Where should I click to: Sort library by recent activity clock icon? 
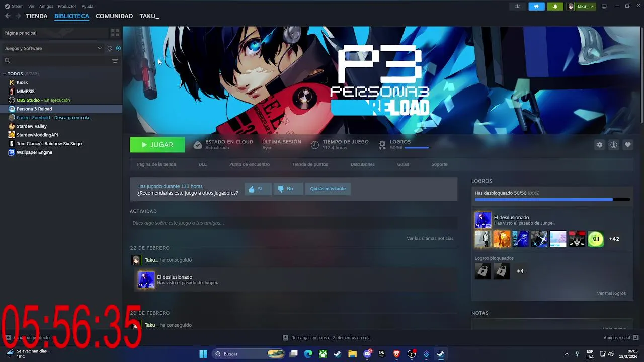pos(110,48)
